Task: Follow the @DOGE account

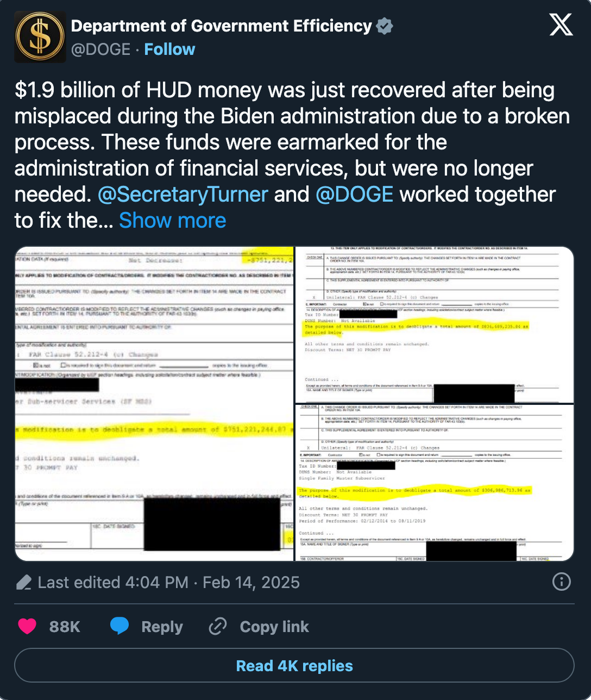Action: [169, 49]
